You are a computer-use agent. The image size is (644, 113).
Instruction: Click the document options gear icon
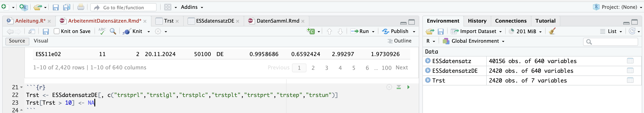158,32
